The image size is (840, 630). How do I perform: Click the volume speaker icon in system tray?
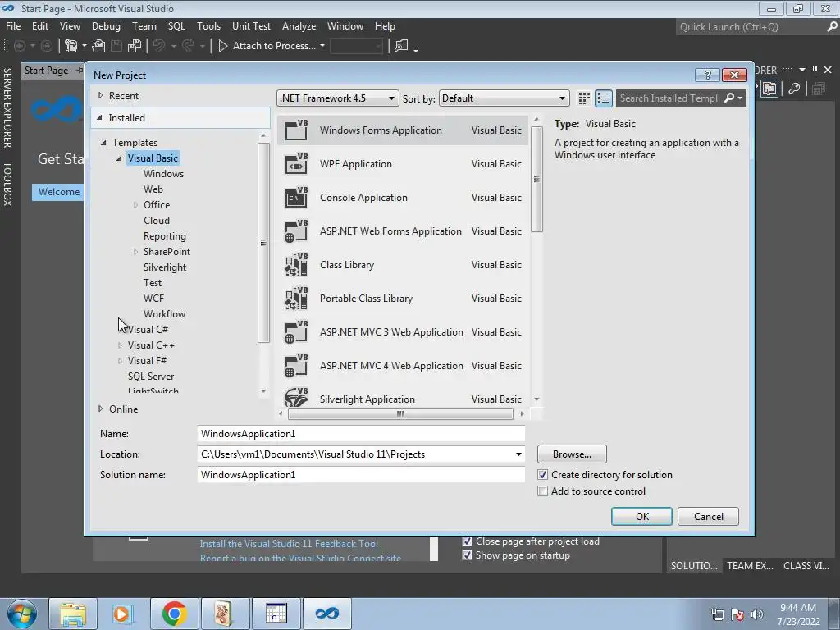tap(757, 614)
